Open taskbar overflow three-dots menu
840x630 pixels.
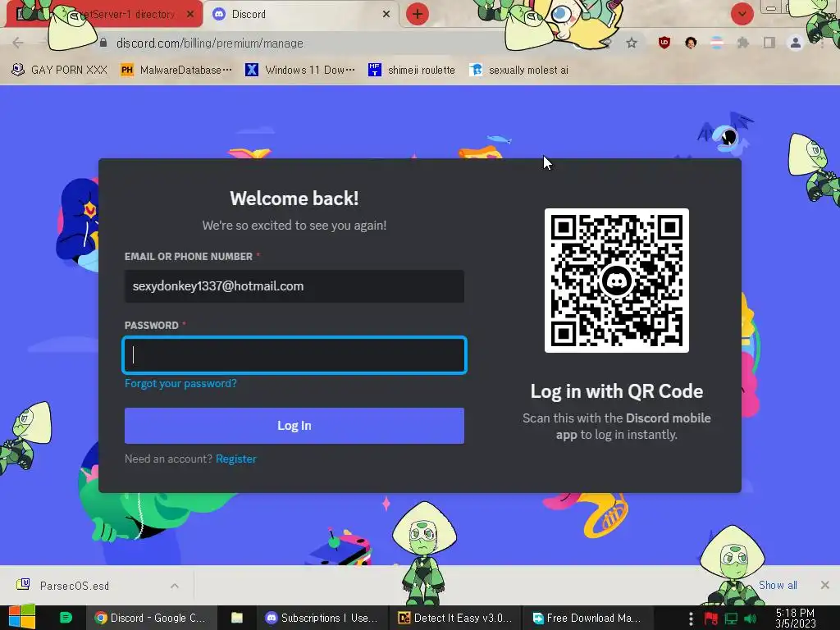click(x=691, y=619)
